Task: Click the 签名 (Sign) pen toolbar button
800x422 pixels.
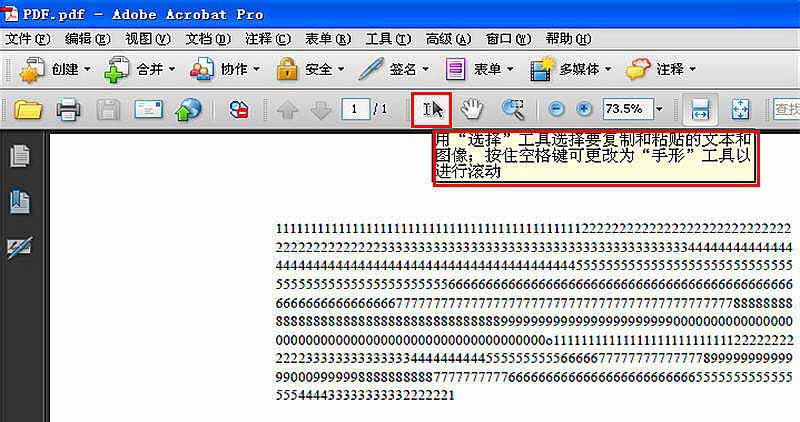Action: coord(388,69)
